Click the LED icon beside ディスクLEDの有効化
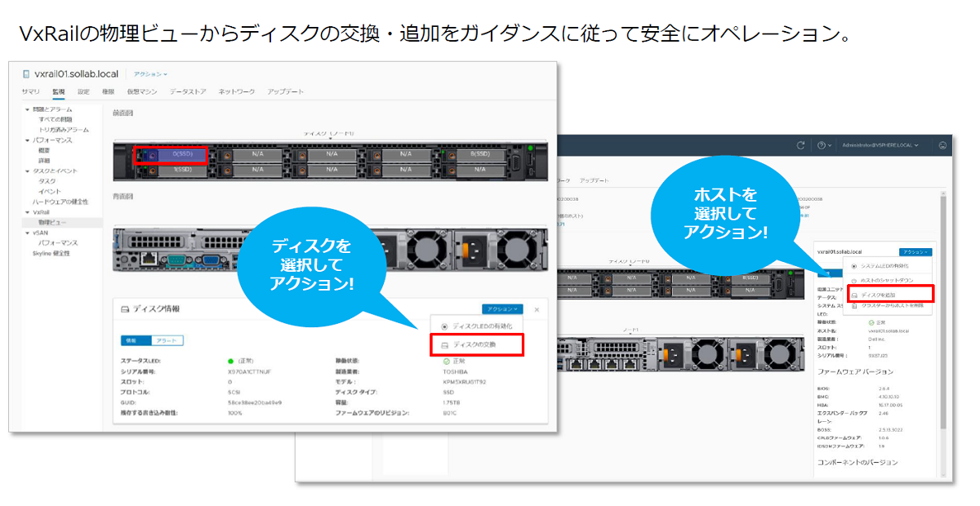This screenshot has height=506, width=980. [x=445, y=326]
